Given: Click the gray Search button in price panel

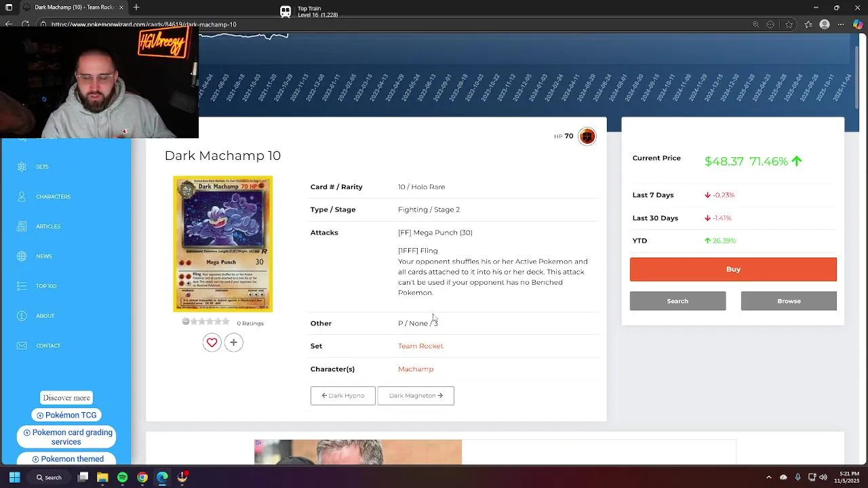Looking at the screenshot, I should (x=677, y=301).
